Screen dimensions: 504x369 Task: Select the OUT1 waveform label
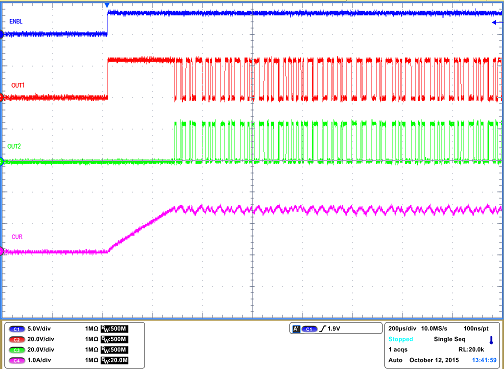pos(18,86)
